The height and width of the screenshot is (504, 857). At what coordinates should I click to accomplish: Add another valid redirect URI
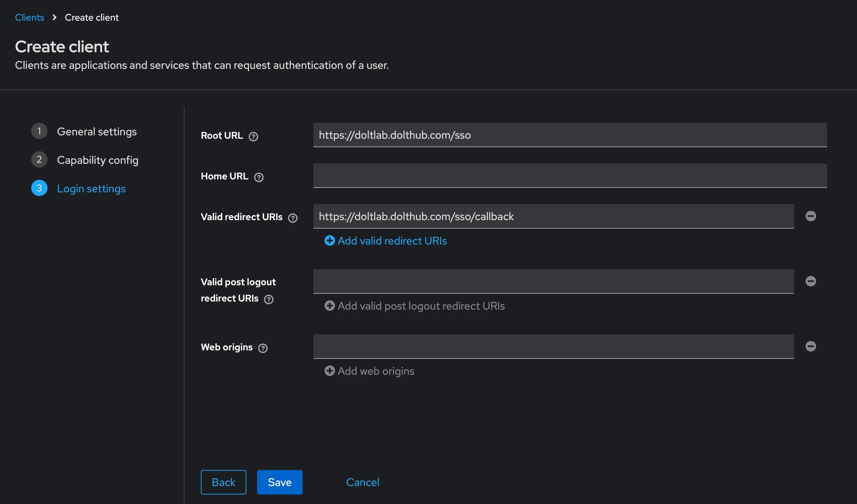(386, 241)
